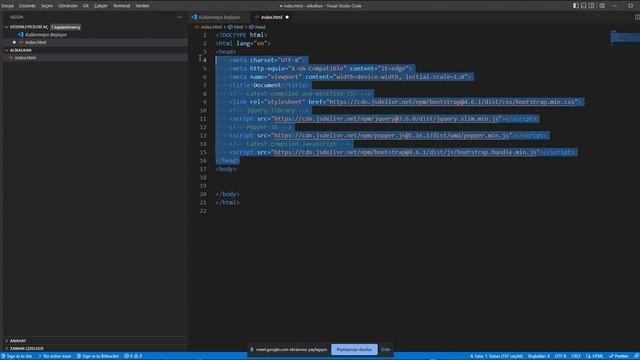Click head element in the breadcrumb

click(260, 27)
